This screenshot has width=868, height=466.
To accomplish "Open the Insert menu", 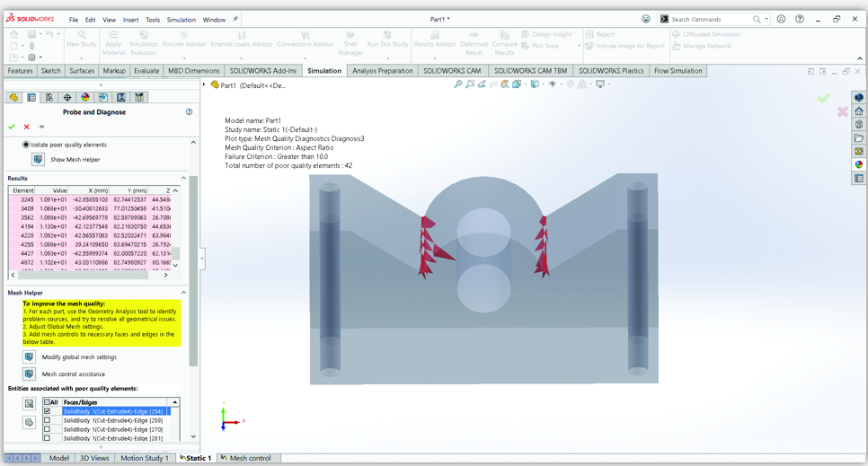I will click(130, 20).
